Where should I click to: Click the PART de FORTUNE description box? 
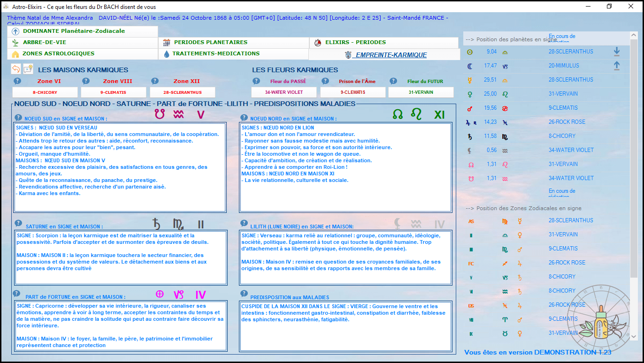click(121, 326)
